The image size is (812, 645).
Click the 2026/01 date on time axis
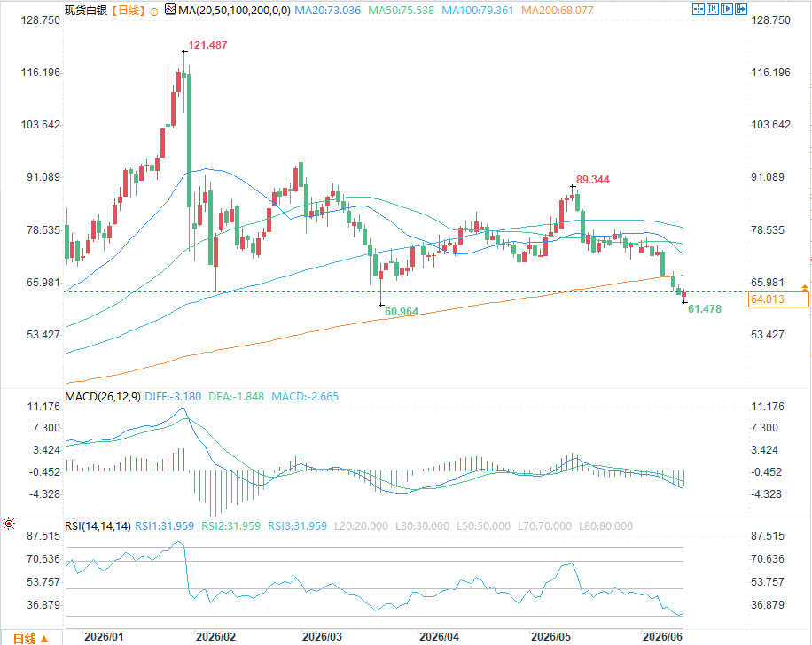pos(104,637)
